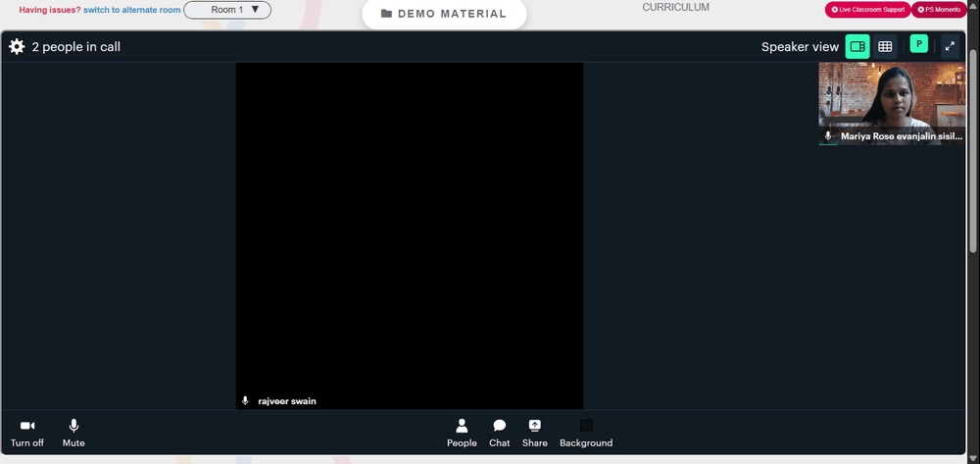Click microphone icon beside rajveer swain
This screenshot has width=980, height=464.
click(245, 401)
